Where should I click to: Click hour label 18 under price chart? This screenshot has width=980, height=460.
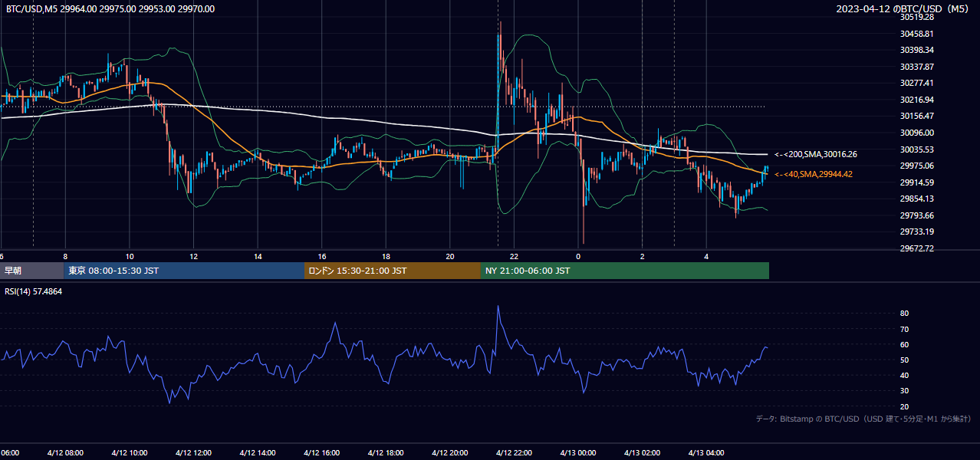click(x=386, y=257)
